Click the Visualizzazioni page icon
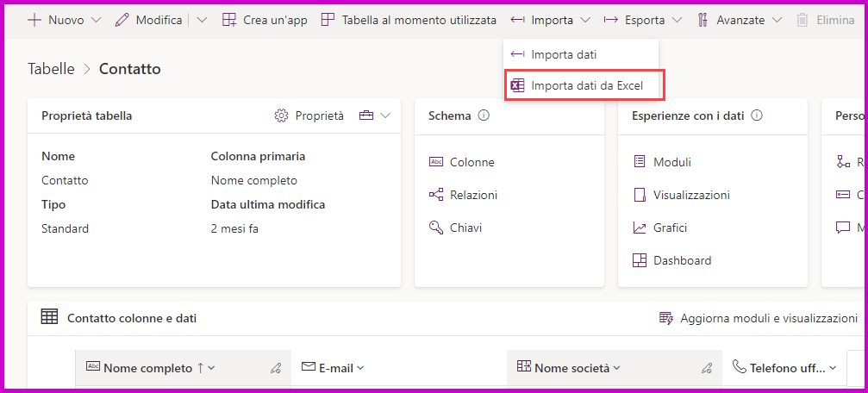 (640, 195)
